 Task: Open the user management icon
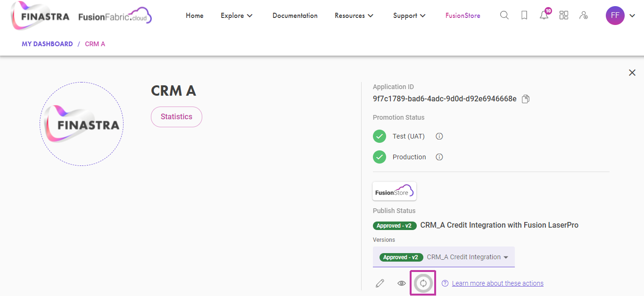click(584, 16)
